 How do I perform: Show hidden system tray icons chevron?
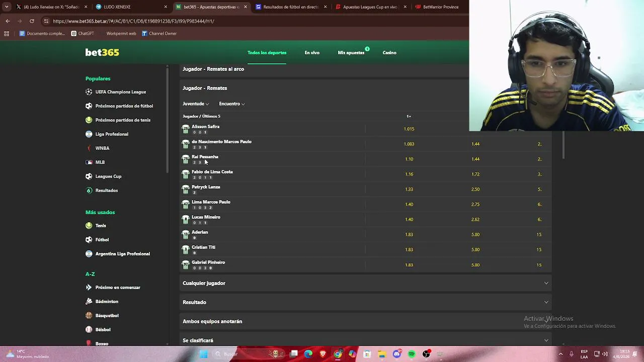pos(560,354)
